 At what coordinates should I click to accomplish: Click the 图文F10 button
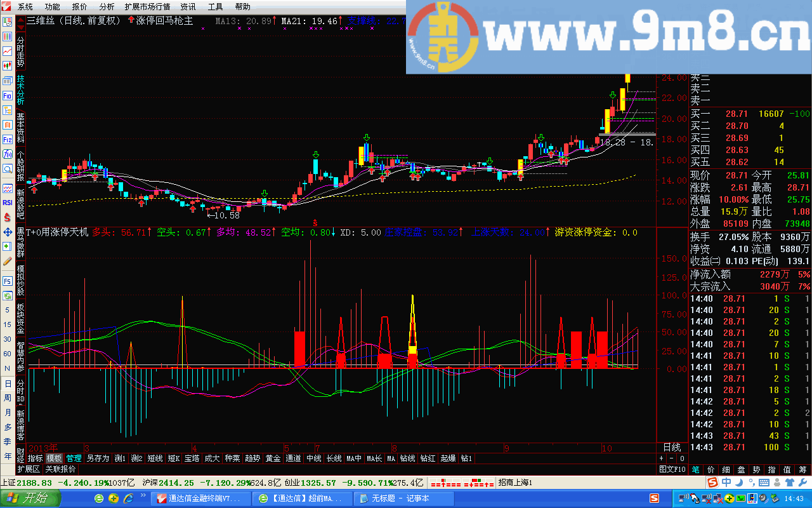tap(672, 469)
